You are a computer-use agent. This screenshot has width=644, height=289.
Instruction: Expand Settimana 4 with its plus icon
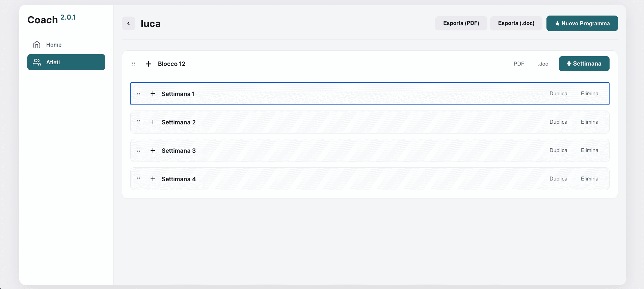click(x=153, y=179)
